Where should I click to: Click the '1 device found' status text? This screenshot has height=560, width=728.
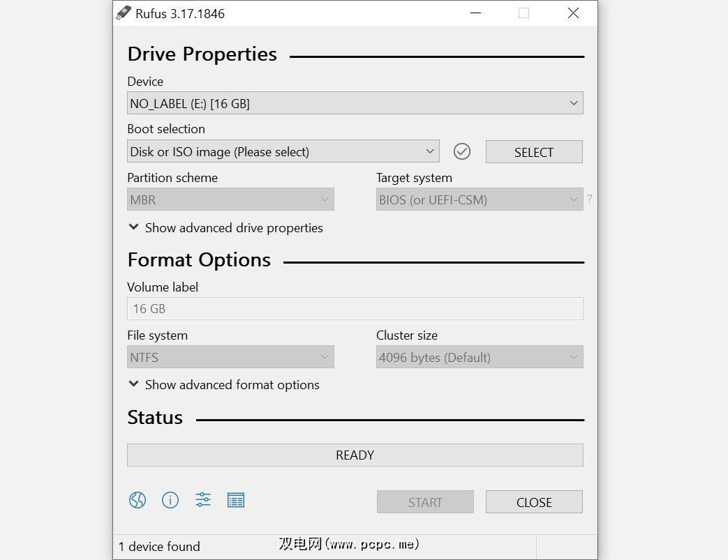159,547
